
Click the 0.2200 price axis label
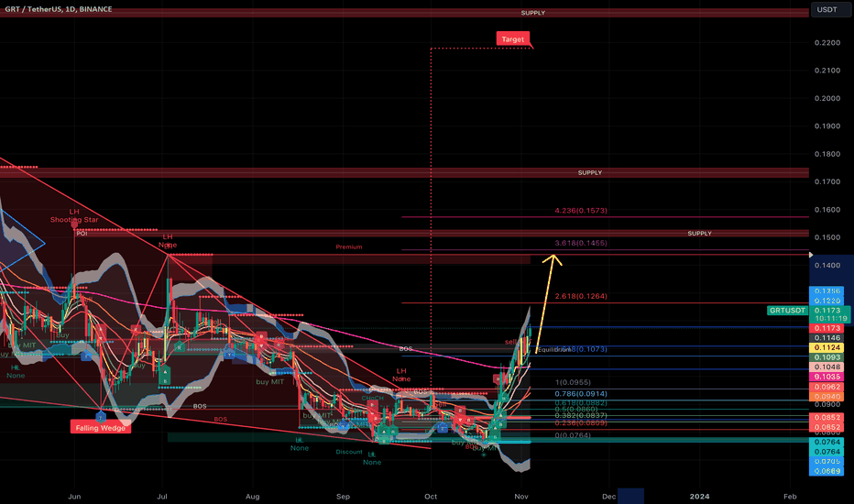click(x=827, y=42)
